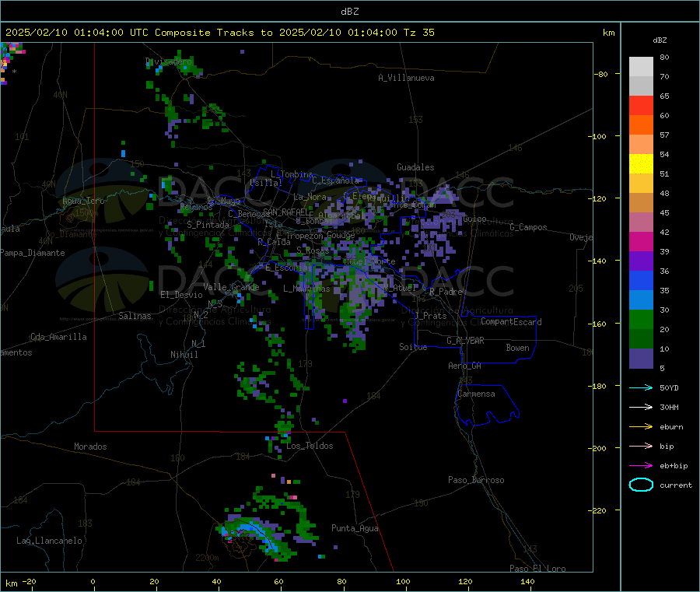The height and width of the screenshot is (592, 700).
Task: Click the orange 57–60 dBZ swatch
Action: [641, 125]
